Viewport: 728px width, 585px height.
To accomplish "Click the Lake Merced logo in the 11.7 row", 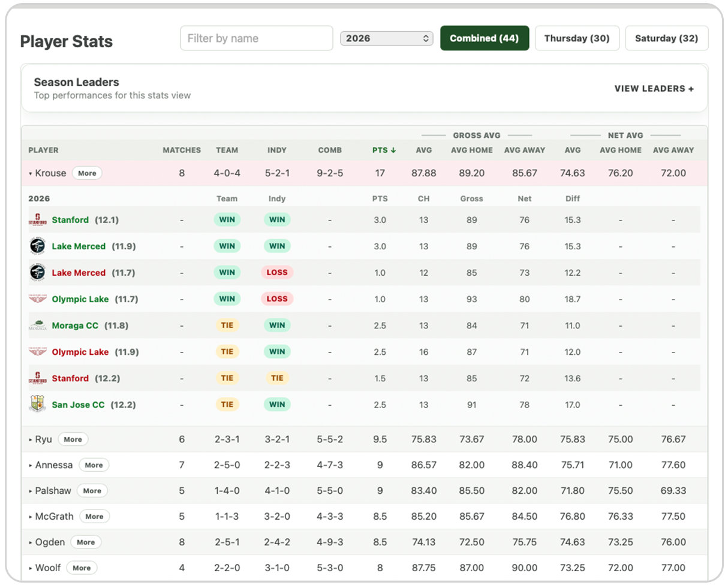I will point(38,273).
